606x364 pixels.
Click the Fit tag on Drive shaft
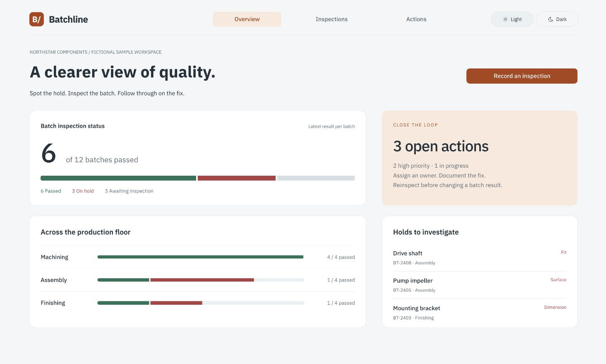coord(563,253)
